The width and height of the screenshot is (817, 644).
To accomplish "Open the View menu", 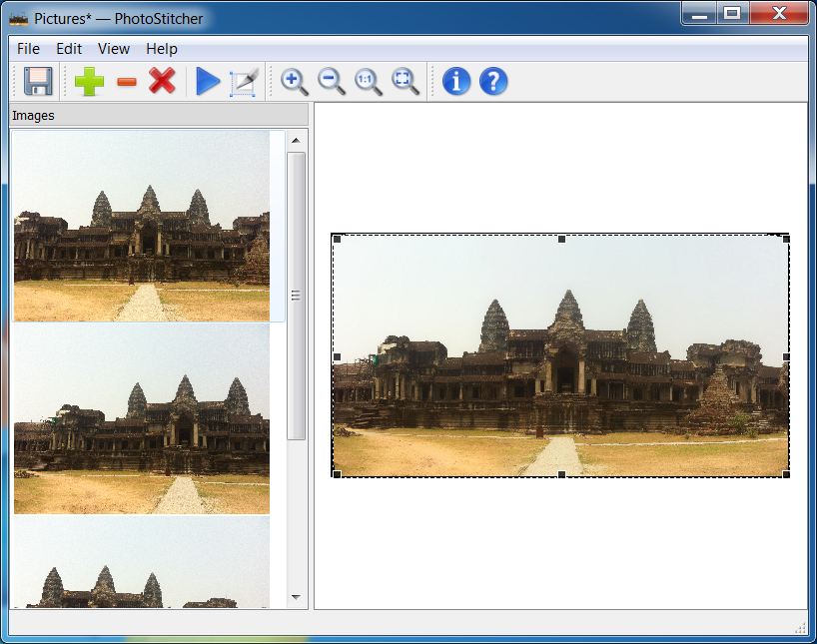I will click(113, 48).
